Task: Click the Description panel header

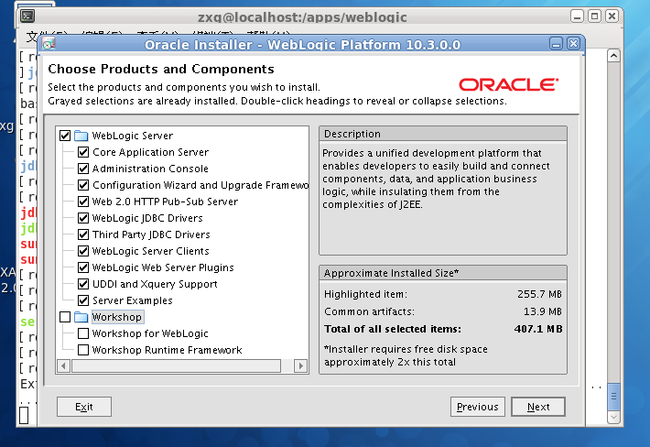Action: [x=443, y=134]
